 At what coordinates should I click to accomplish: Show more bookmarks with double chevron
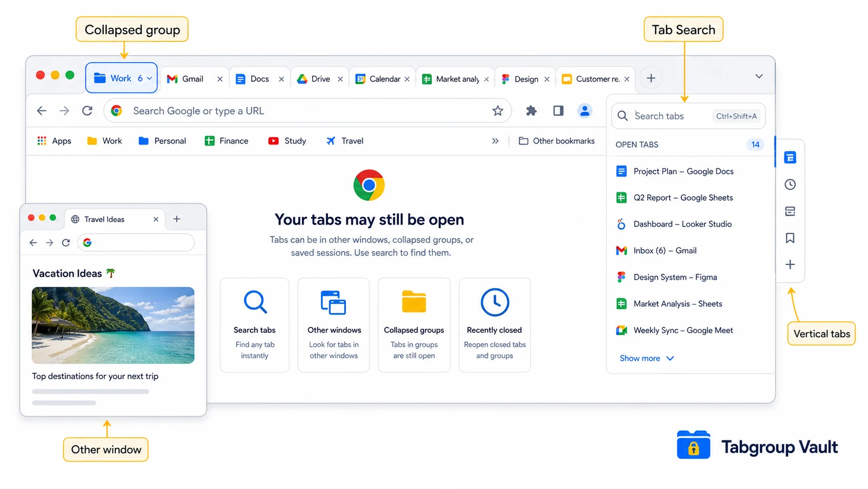pyautogui.click(x=495, y=141)
